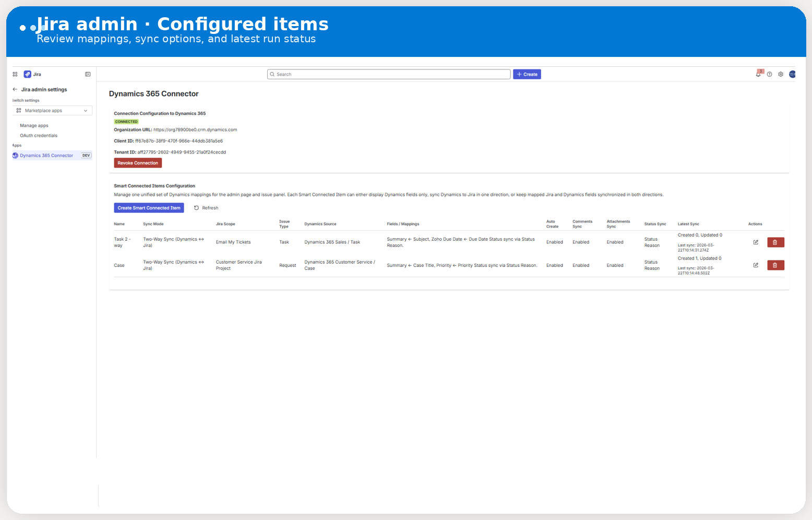812x520 pixels.
Task: Edit the Task 2-way item with pencil icon
Action: pos(755,242)
